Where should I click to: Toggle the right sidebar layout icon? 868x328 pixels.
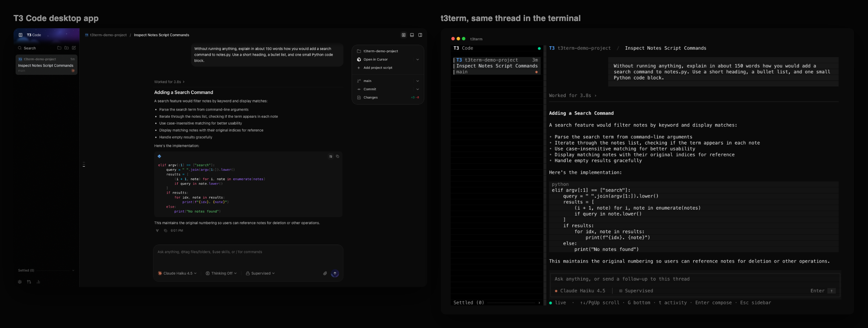tap(420, 35)
